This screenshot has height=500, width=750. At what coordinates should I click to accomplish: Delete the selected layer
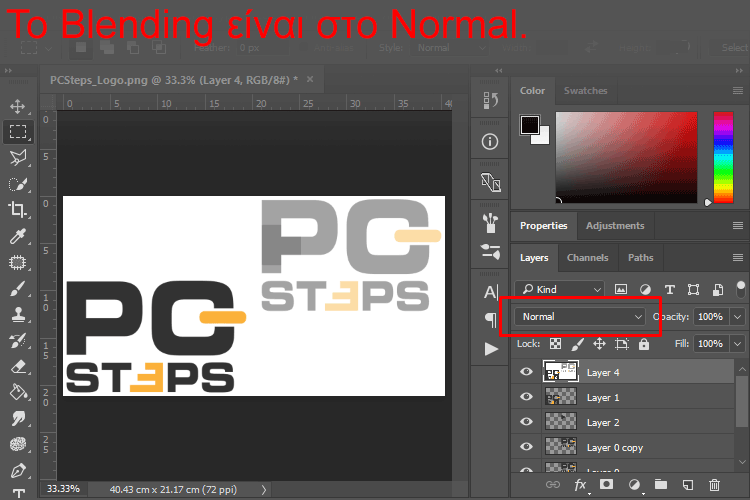[715, 485]
